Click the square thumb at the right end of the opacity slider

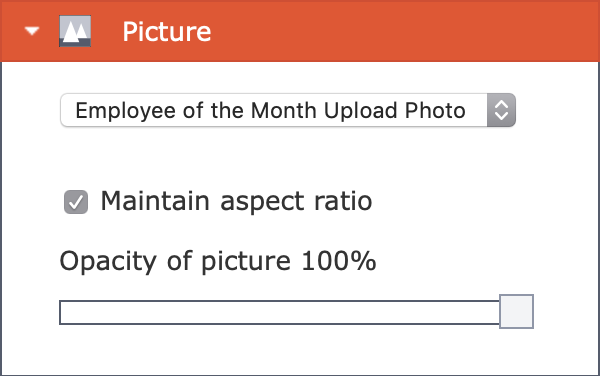(517, 311)
